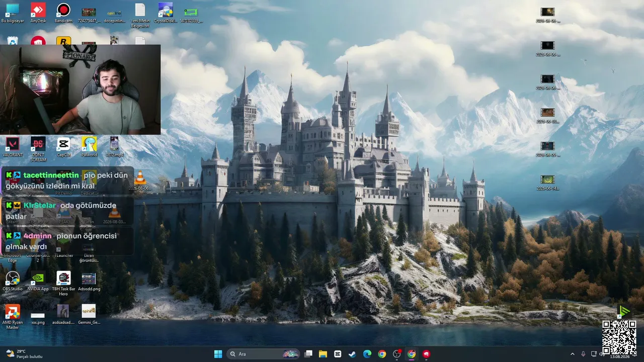Click the Ara search box on taskbar
Screen dimensions: 644x362
264,354
